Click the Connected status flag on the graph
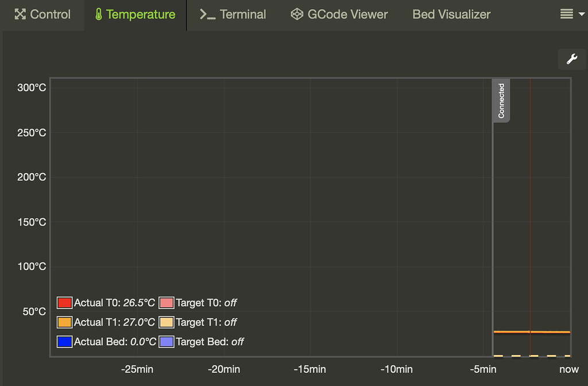Screen dimensions: 588x386 501,101
